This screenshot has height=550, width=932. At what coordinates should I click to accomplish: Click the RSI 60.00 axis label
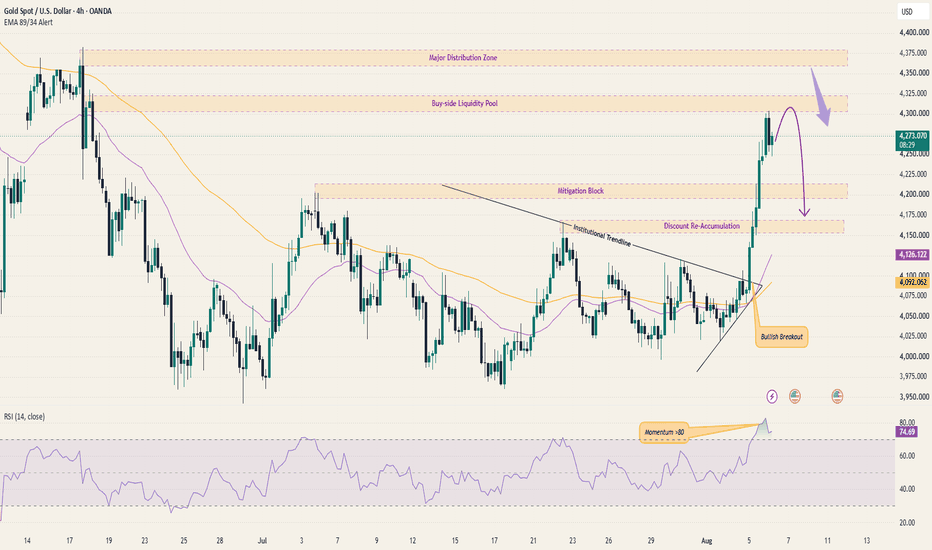pyautogui.click(x=907, y=456)
